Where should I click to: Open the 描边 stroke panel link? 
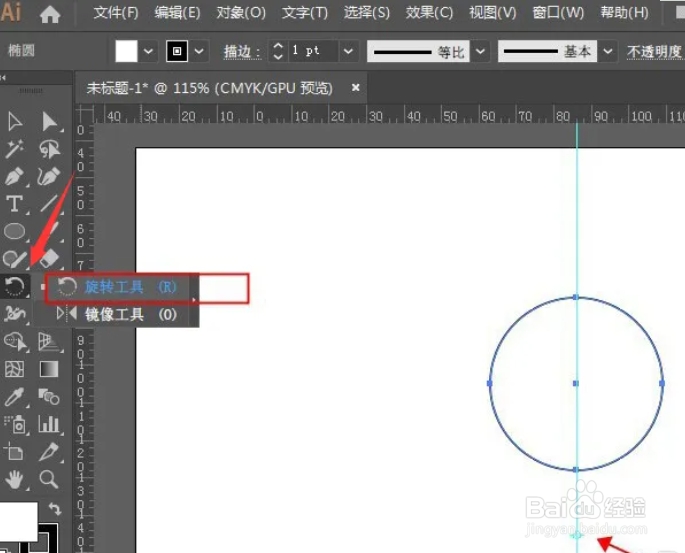point(241,52)
